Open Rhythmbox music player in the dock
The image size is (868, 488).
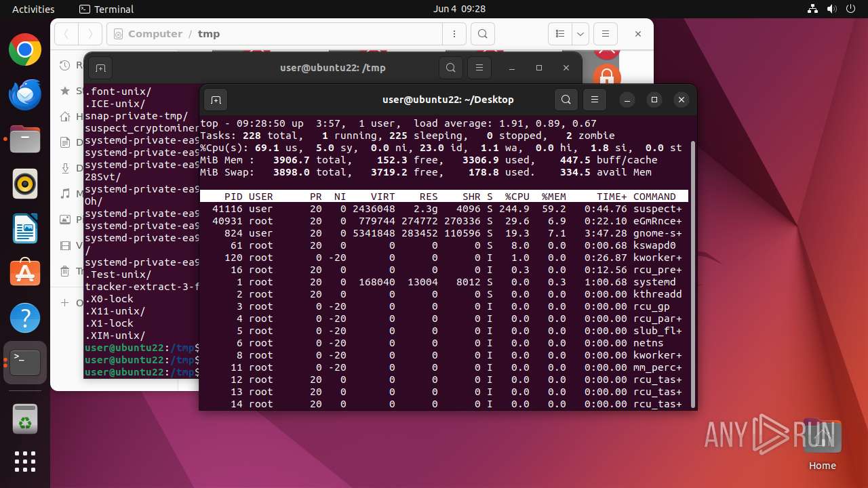tap(25, 184)
